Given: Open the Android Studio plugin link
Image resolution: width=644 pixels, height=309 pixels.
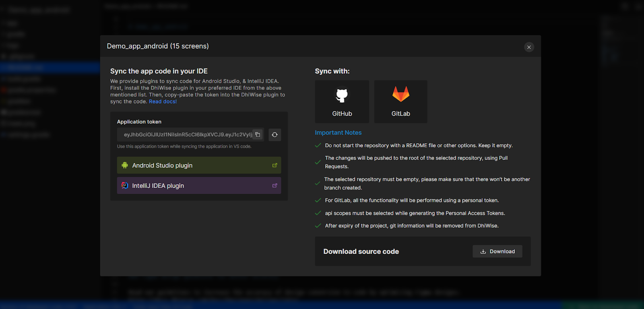Looking at the screenshot, I should coord(199,165).
